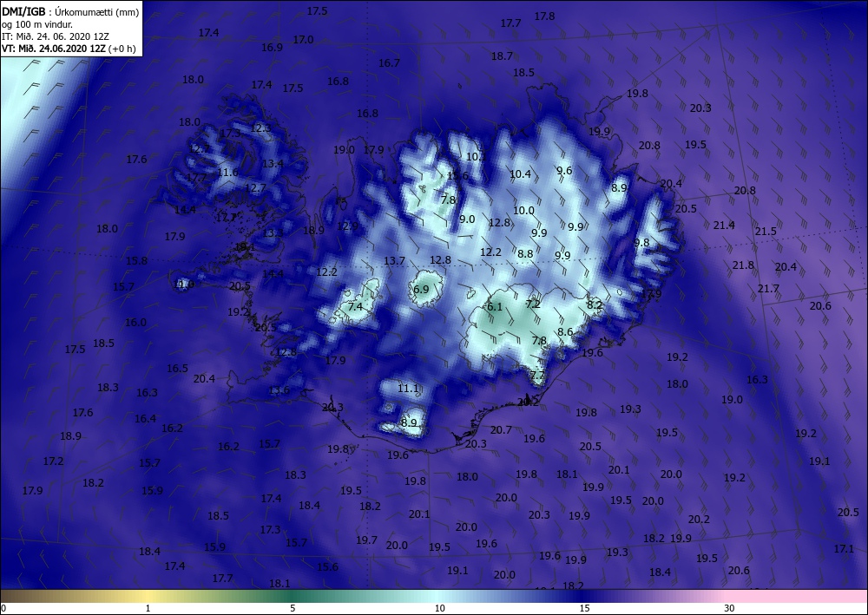Click the 10.0 value on the map
The image size is (868, 615).
point(523,210)
